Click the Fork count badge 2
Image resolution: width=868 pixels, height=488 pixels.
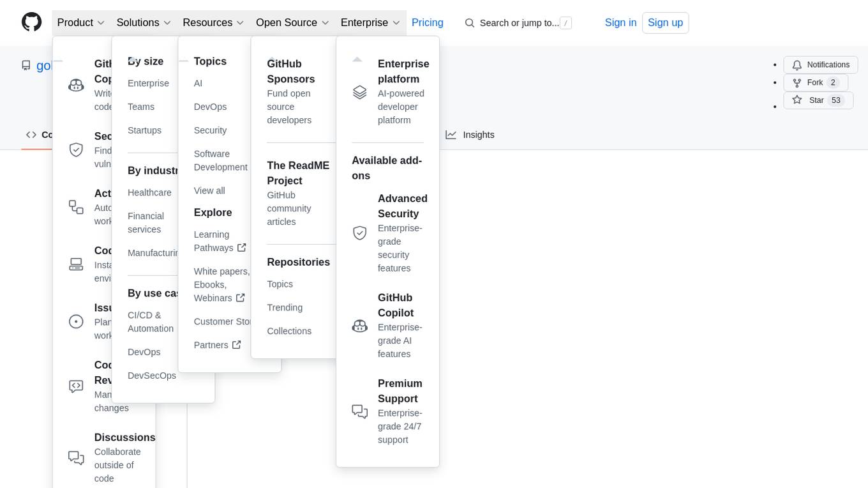(x=833, y=82)
